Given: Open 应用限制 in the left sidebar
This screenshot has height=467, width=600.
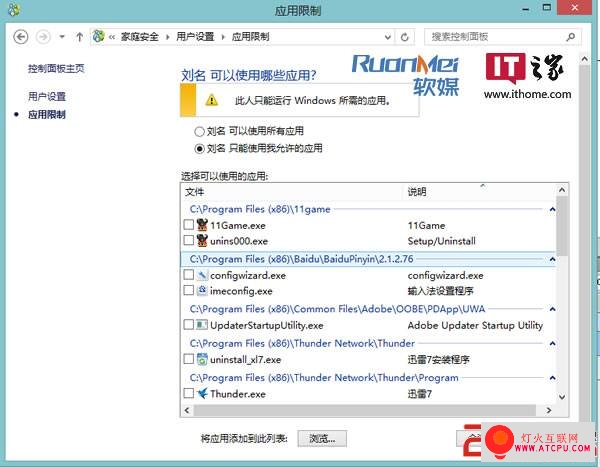Looking at the screenshot, I should coord(47,114).
